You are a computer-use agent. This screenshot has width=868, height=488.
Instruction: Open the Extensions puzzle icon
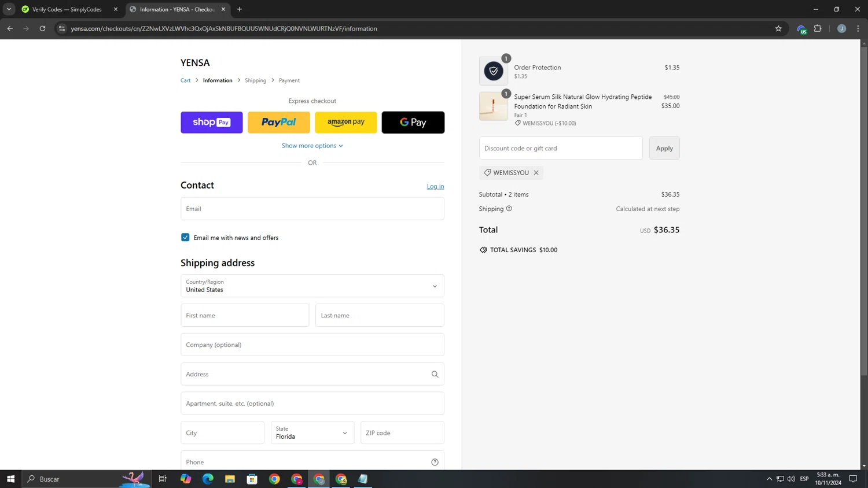[x=818, y=28]
